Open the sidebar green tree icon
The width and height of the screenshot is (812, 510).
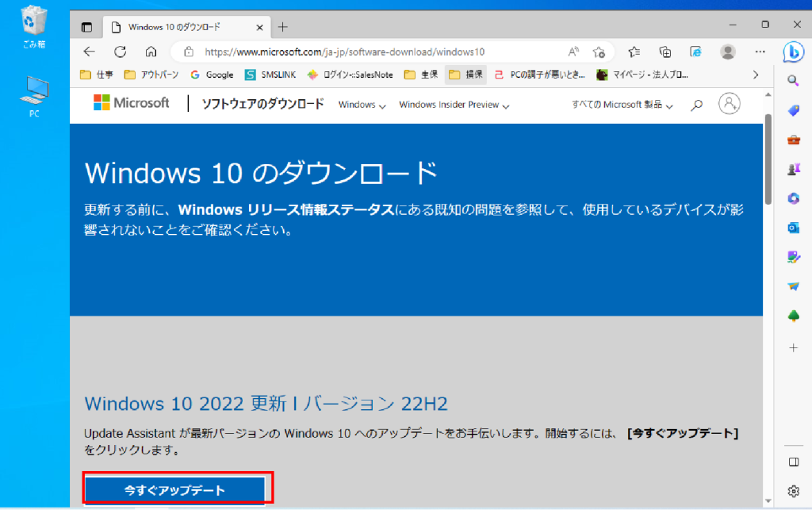pyautogui.click(x=793, y=316)
